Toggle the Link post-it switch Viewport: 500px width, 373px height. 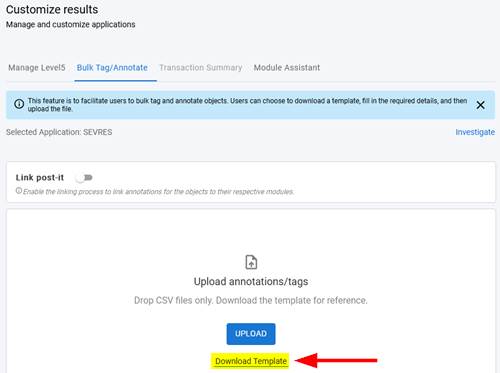[84, 178]
